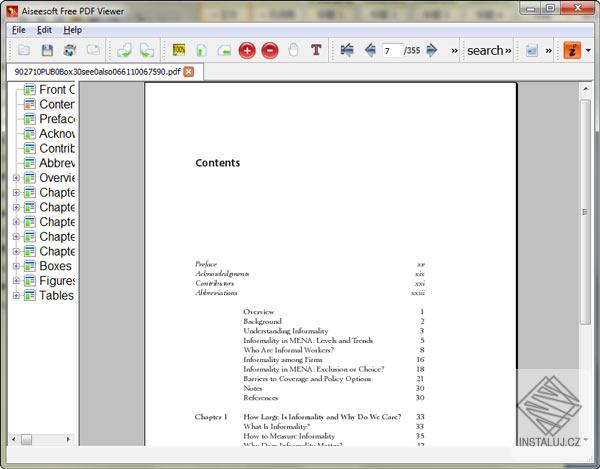Image resolution: width=600 pixels, height=469 pixels.
Task: Rotate page clockwise with the green arrow icon
Action: coord(147,50)
